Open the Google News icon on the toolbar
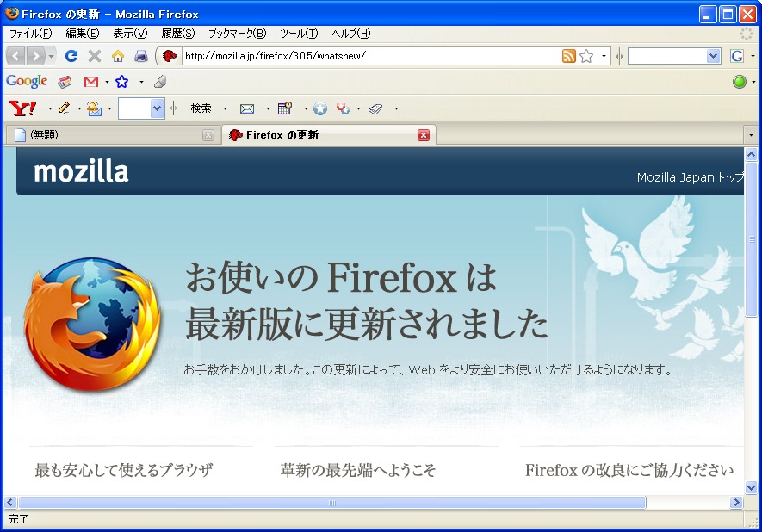The height and width of the screenshot is (532, 762). (x=65, y=82)
